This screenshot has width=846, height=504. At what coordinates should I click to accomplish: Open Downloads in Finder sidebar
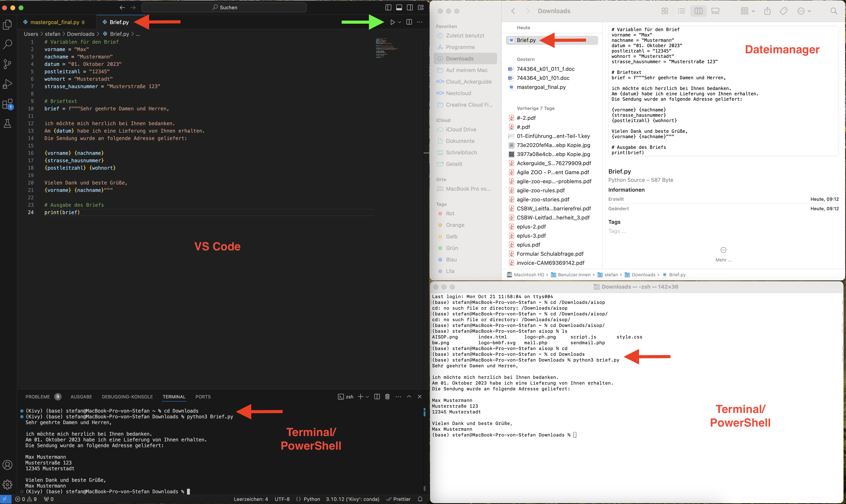click(465, 59)
